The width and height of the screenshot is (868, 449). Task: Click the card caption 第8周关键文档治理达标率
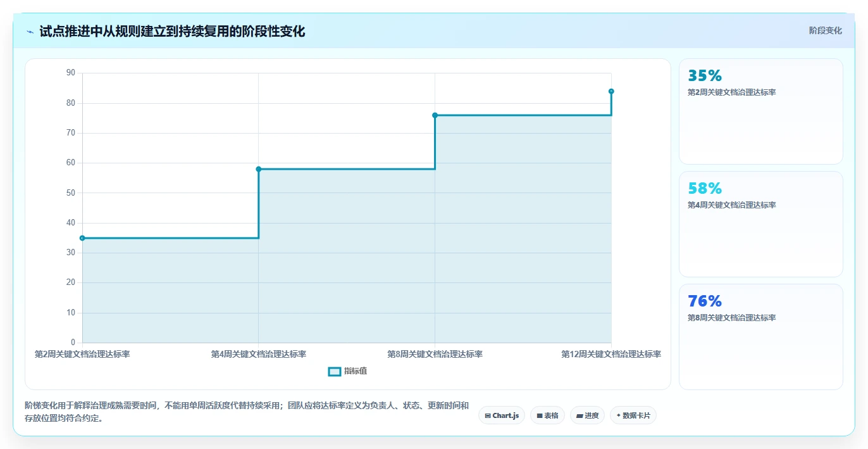click(x=732, y=318)
